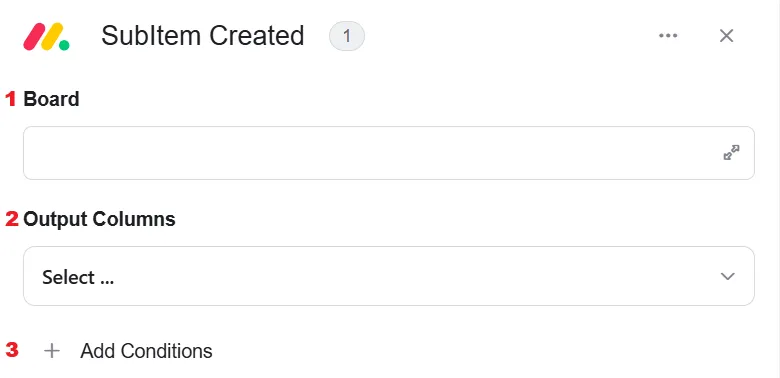
Task: Click the Board field label
Action: tap(51, 99)
